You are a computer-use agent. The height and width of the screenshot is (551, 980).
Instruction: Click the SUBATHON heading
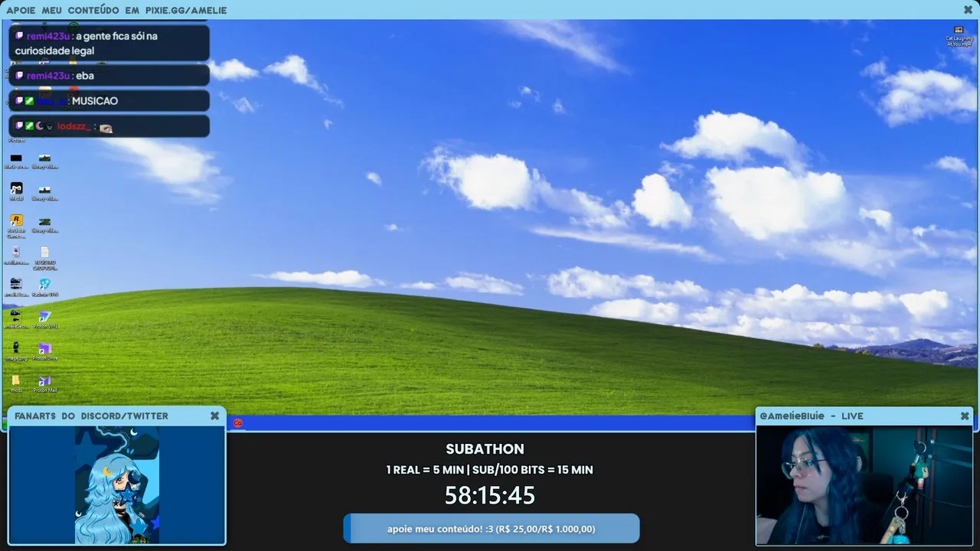pos(485,449)
